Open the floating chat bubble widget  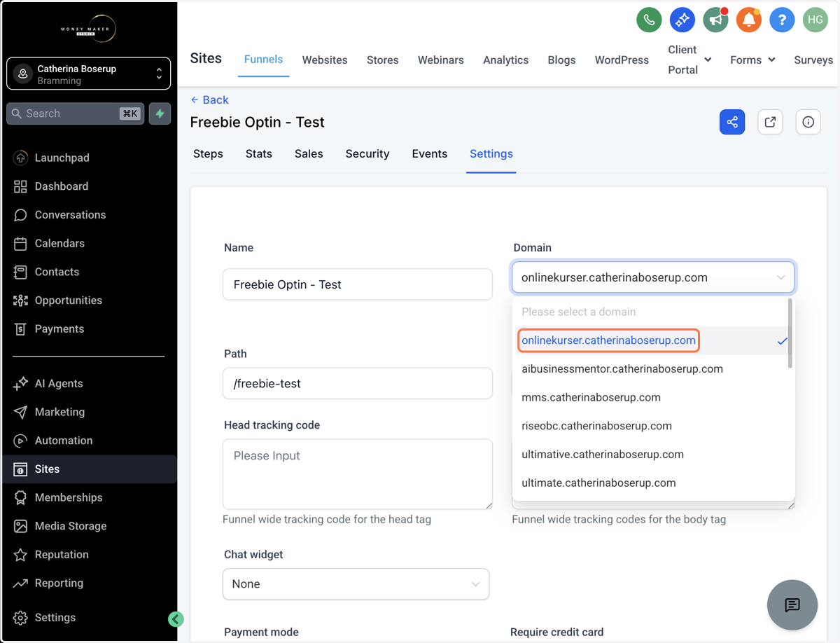click(792, 605)
